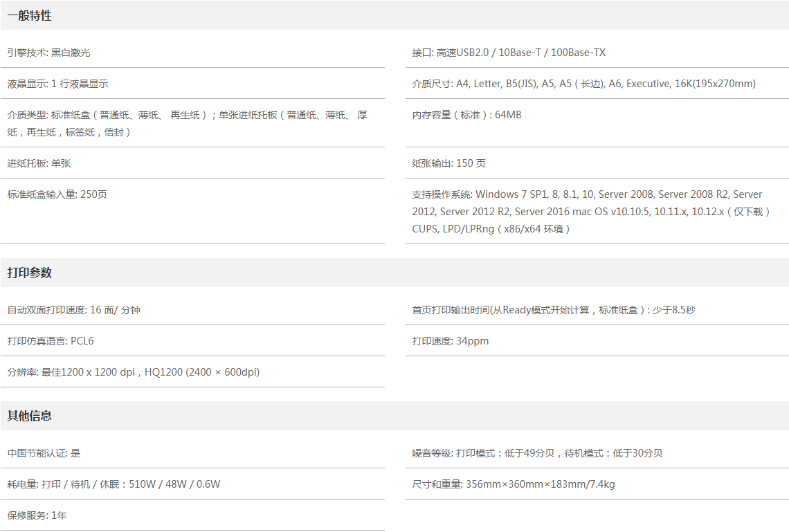Click the 噪音等级 noise level row
This screenshot has height=532, width=789.
(x=537, y=453)
